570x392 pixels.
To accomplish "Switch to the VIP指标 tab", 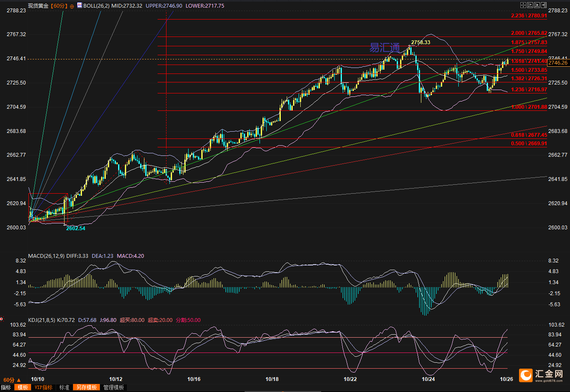I will [43, 387].
